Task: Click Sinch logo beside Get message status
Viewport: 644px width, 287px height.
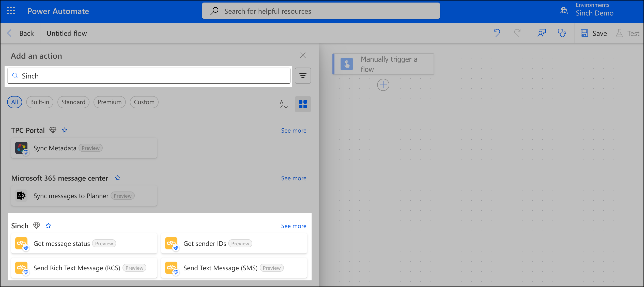Action: pyautogui.click(x=21, y=243)
